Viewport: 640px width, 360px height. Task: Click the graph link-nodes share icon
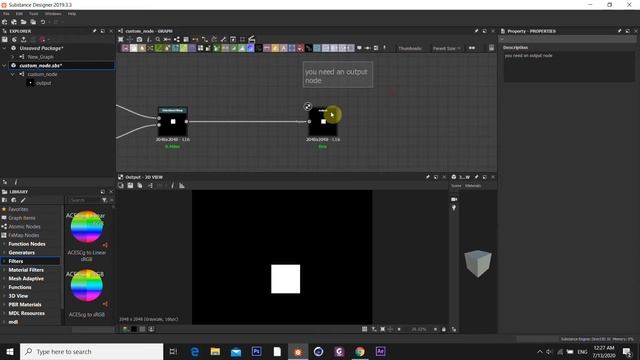click(x=177, y=40)
